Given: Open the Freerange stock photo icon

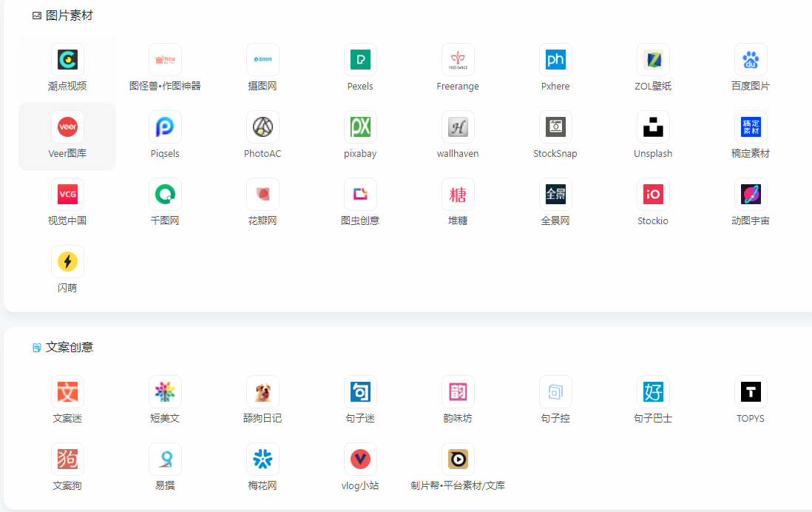Looking at the screenshot, I should [458, 60].
